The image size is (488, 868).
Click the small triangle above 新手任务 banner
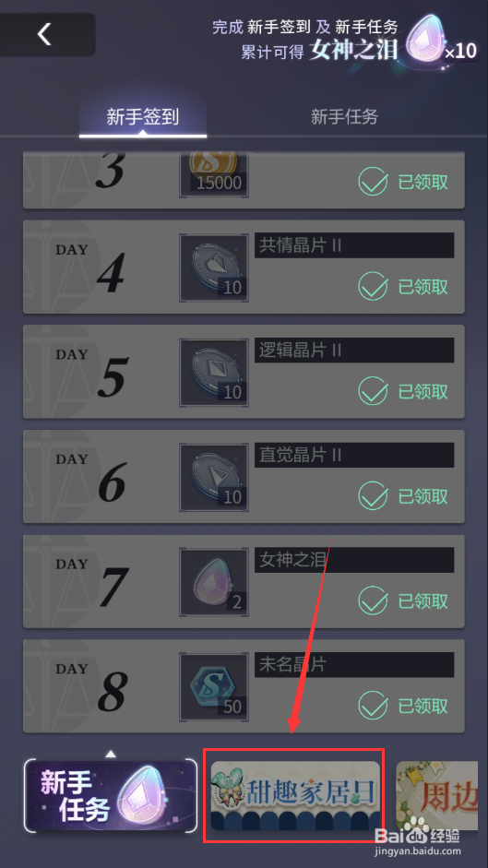click(x=111, y=754)
